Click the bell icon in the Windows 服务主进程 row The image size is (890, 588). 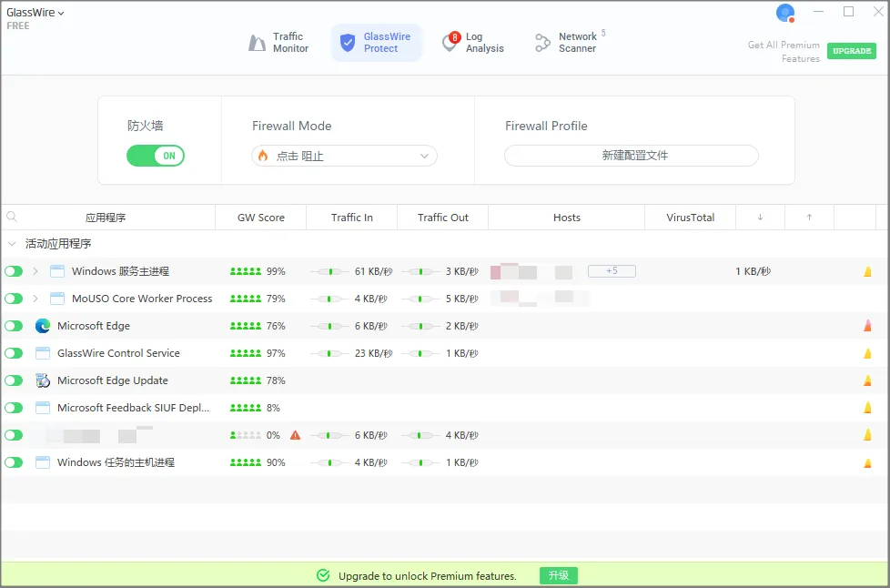click(x=867, y=271)
